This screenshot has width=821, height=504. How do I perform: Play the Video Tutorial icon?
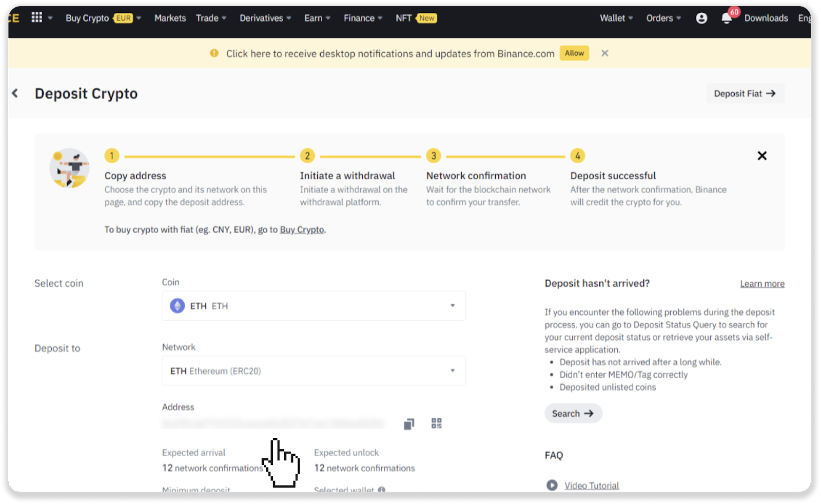pyautogui.click(x=552, y=485)
